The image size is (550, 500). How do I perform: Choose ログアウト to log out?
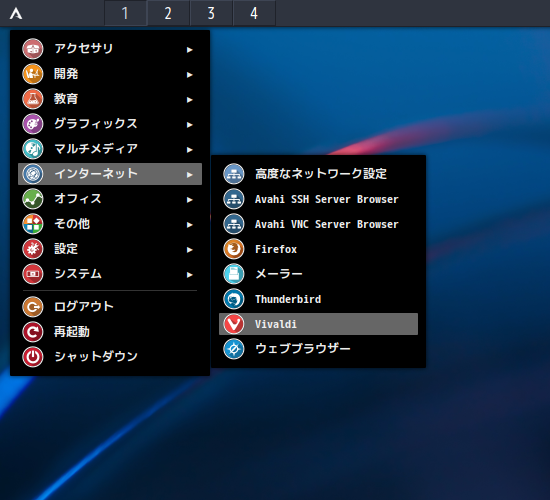[x=110, y=307]
